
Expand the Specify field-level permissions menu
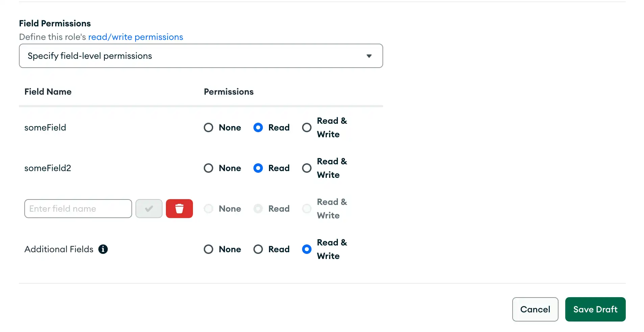click(x=201, y=56)
